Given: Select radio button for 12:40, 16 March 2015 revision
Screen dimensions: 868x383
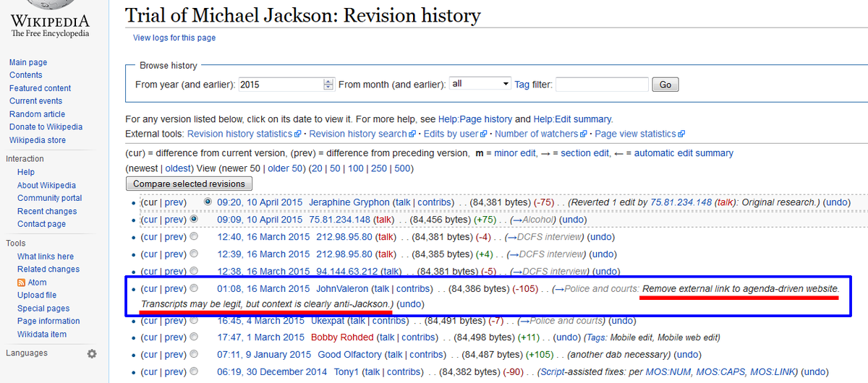Looking at the screenshot, I should point(194,237).
